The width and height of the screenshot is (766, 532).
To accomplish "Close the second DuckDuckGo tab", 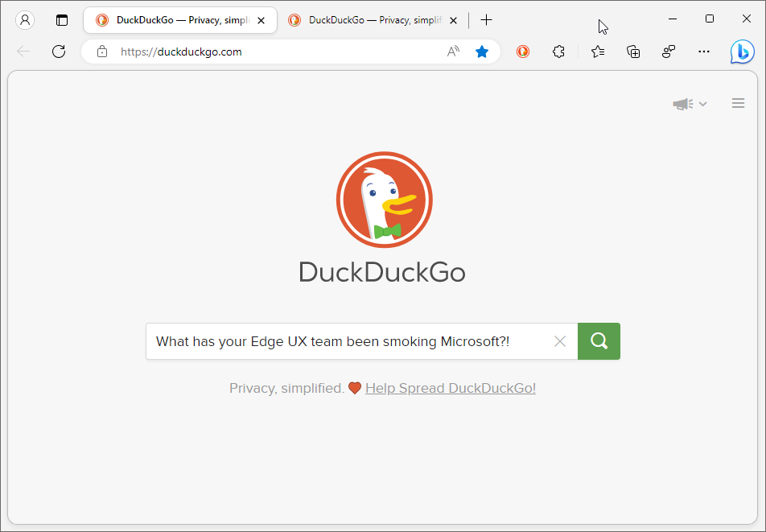I will pos(453,20).
